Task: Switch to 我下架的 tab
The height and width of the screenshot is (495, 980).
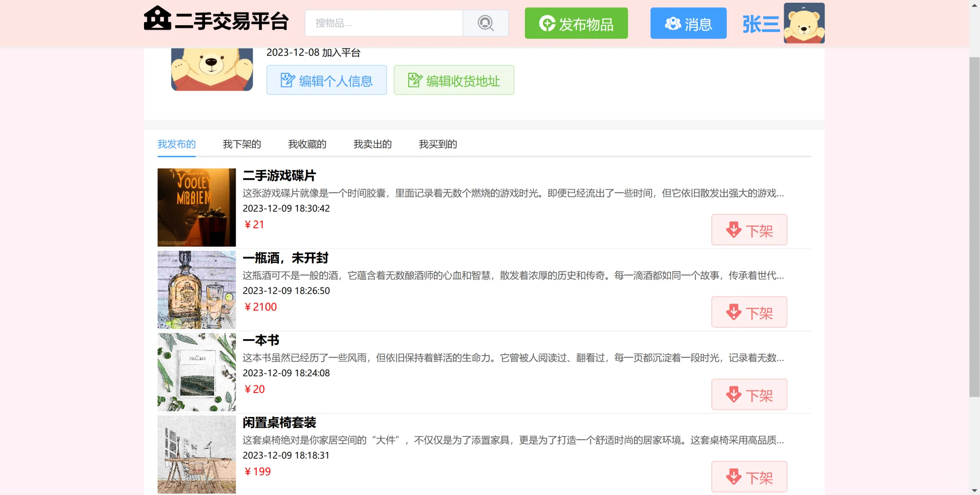Action: (242, 144)
